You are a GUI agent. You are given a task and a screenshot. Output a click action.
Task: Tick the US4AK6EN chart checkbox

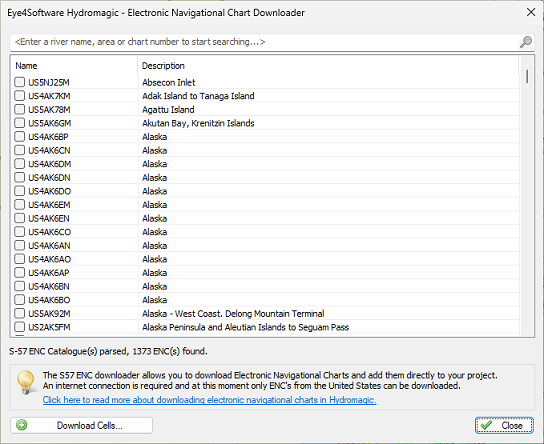19,218
